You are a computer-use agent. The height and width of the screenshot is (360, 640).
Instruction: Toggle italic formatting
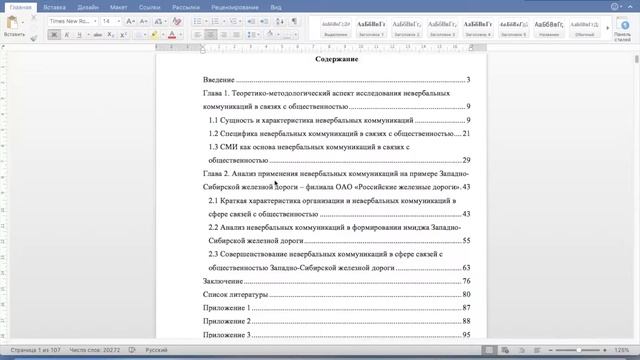[x=67, y=35]
